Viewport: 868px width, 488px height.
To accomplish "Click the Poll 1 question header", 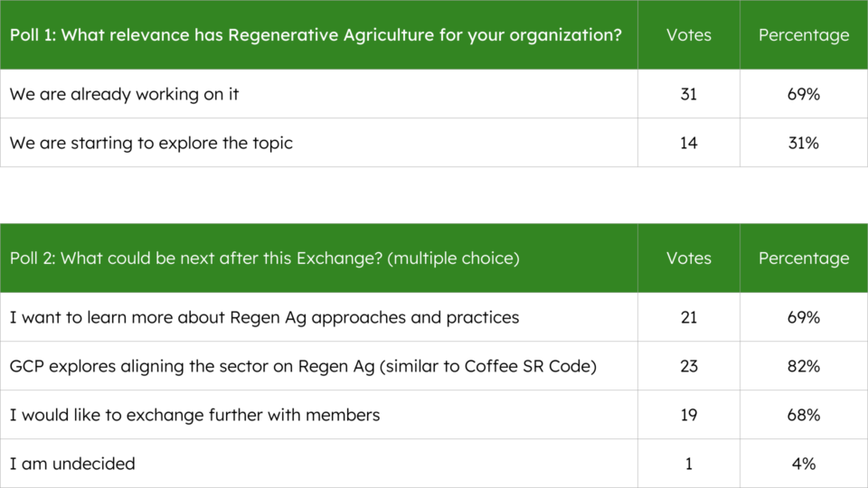I will point(317,35).
